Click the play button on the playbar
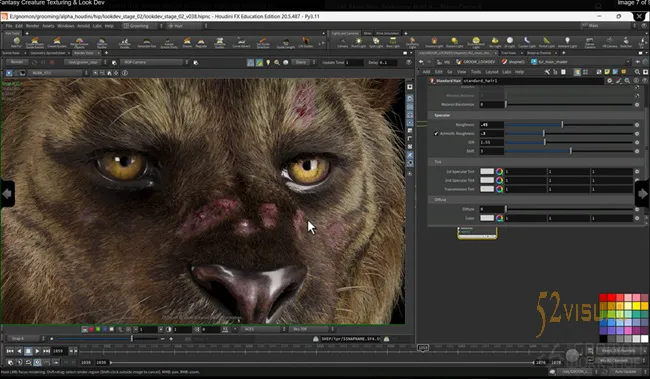The width and height of the screenshot is (650, 379). coord(37,351)
